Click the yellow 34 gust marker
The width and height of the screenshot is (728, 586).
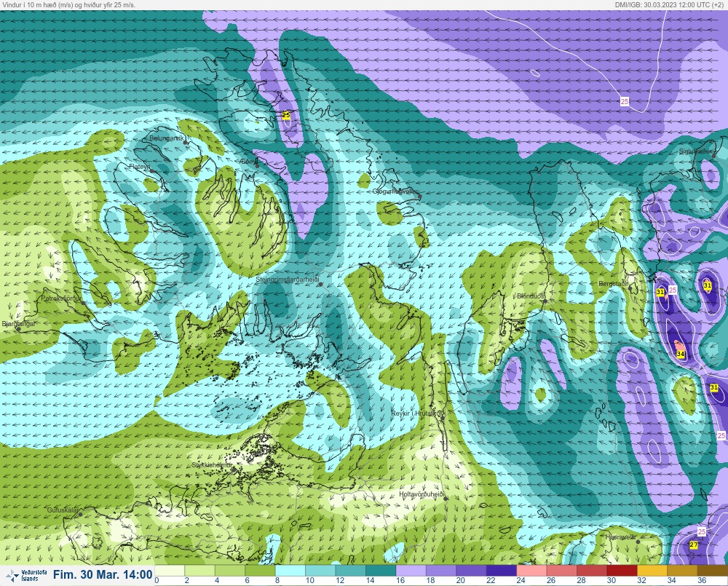[x=681, y=354]
